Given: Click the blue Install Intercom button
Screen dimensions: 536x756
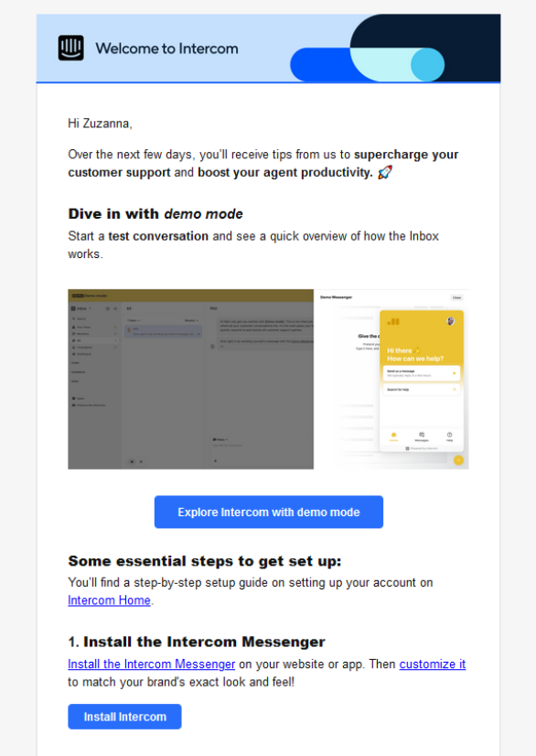Looking at the screenshot, I should click(x=124, y=717).
